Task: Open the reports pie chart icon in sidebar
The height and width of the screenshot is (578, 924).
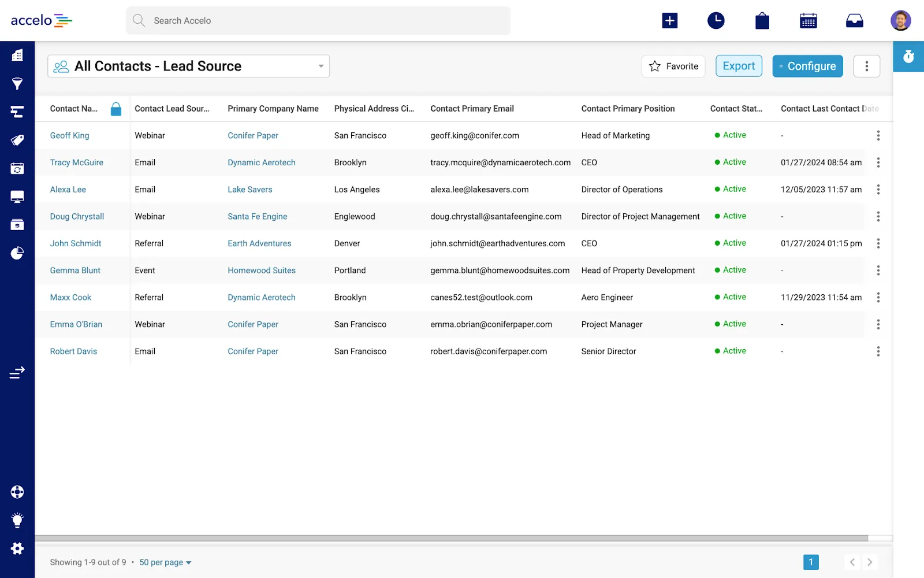Action: 17,253
